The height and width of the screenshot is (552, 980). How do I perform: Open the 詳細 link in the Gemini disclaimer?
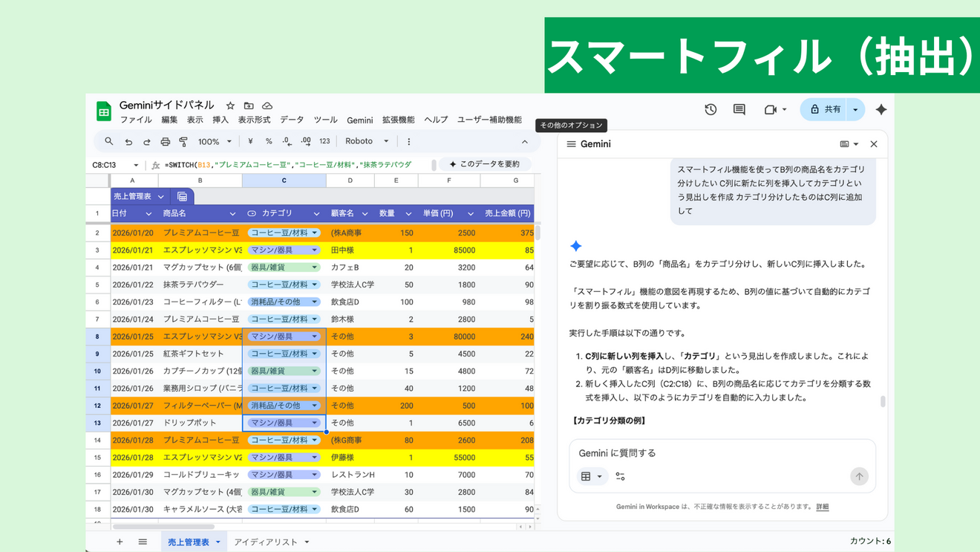pyautogui.click(x=823, y=507)
